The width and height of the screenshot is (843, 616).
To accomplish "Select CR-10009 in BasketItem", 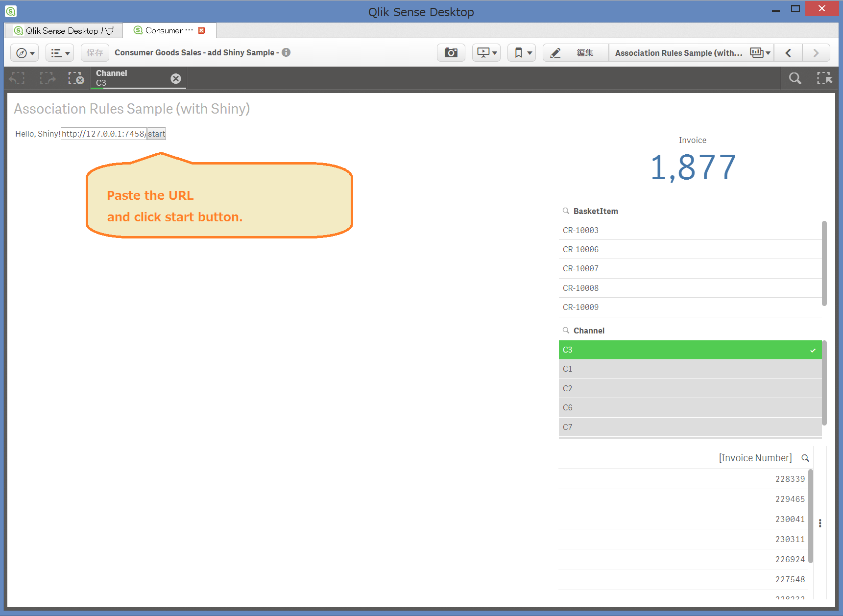I will (690, 307).
